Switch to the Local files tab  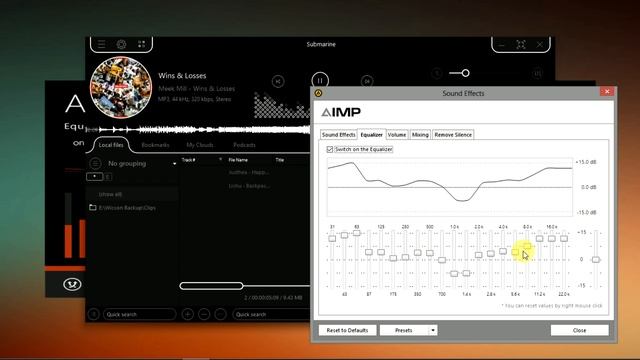tap(111, 145)
